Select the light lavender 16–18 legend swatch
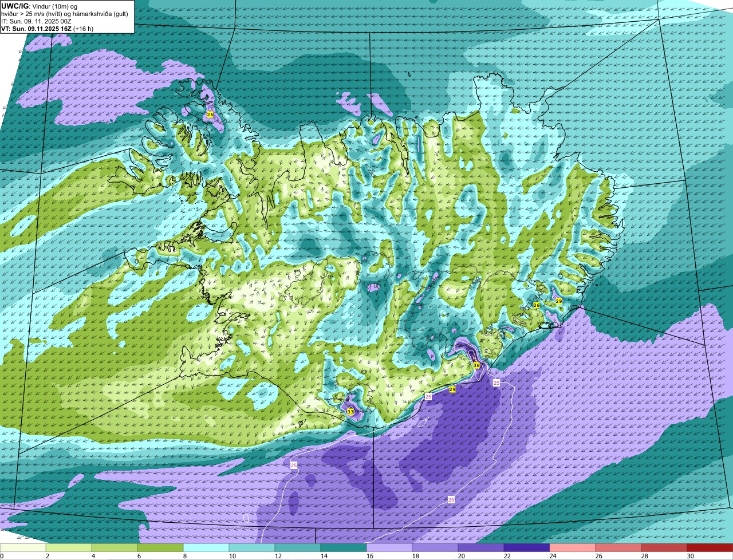 pos(389,548)
